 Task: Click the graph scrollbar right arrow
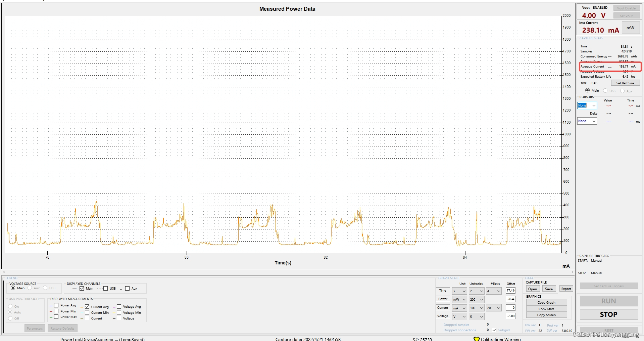point(573,272)
